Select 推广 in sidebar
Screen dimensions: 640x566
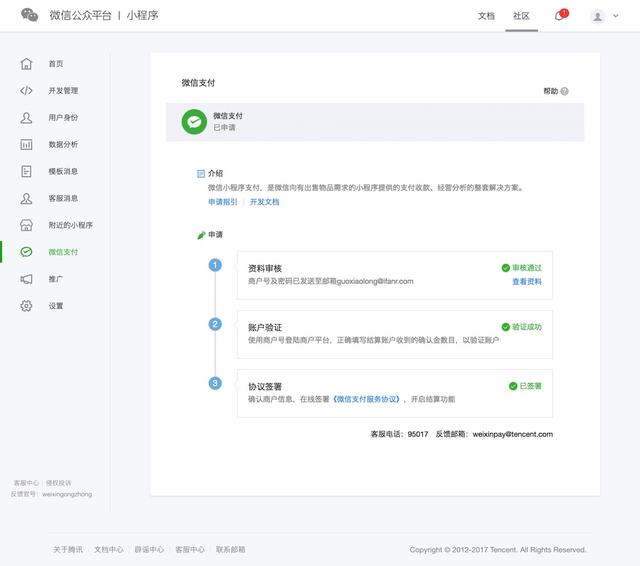click(x=56, y=279)
